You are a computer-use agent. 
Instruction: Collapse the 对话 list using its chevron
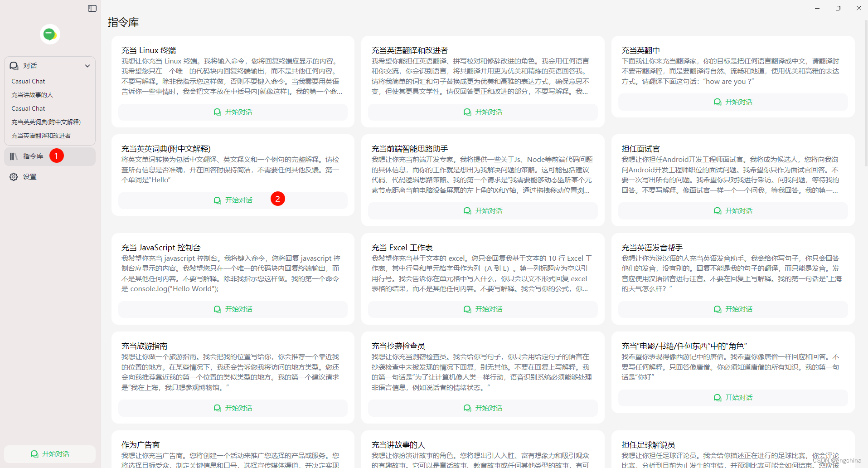click(87, 66)
